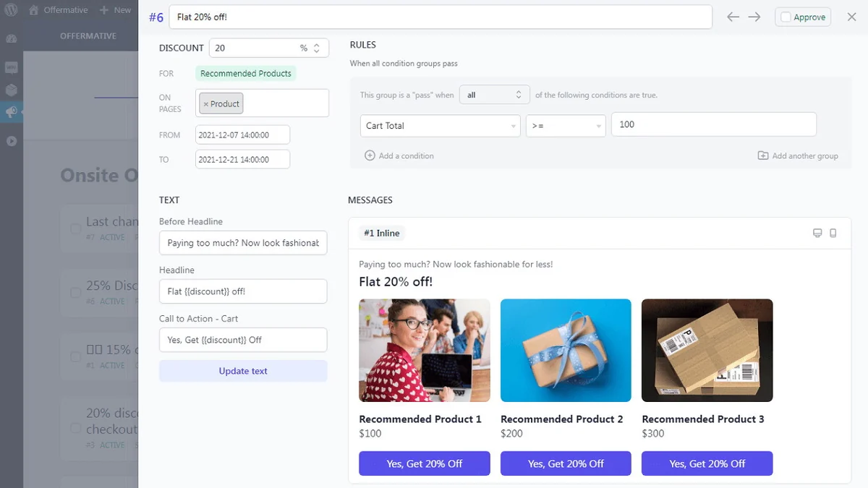Click the Before Headline text field
The height and width of the screenshot is (488, 868).
click(x=243, y=243)
